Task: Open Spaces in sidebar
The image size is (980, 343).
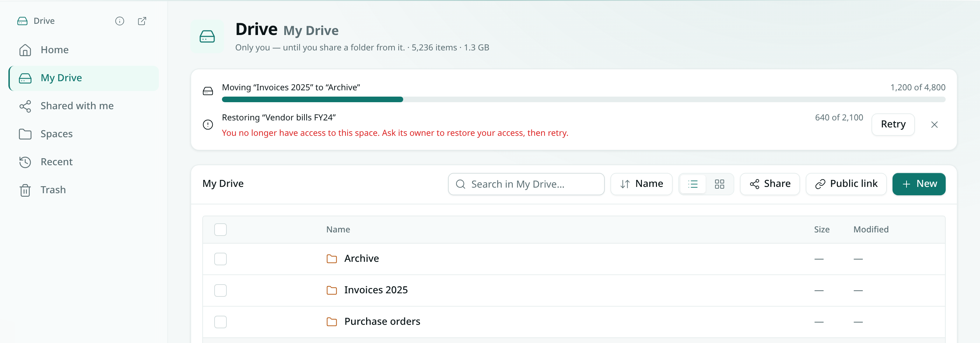Action: [84, 134]
